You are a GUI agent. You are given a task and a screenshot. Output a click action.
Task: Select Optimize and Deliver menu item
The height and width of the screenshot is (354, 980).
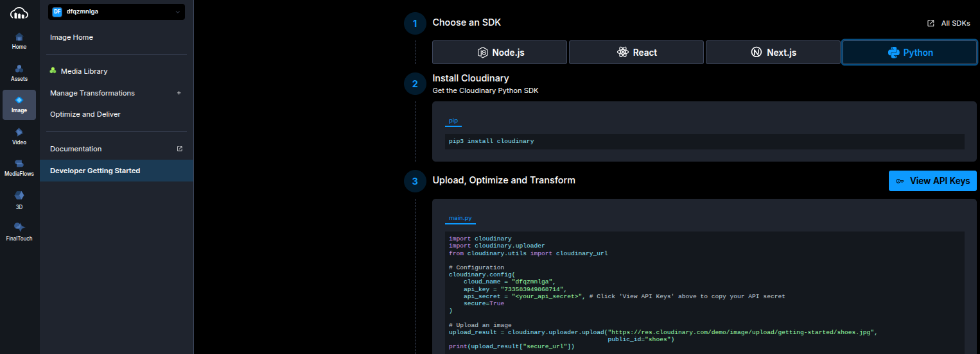(x=85, y=114)
